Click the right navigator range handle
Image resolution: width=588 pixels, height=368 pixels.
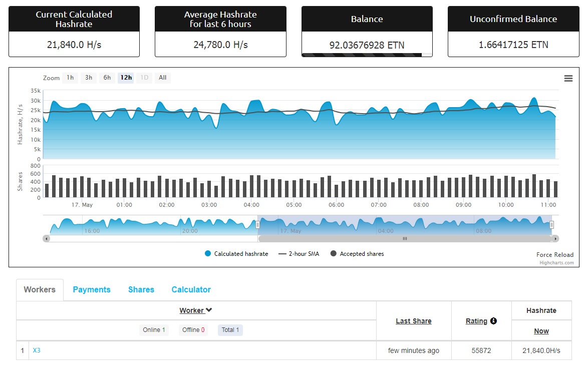coord(551,225)
